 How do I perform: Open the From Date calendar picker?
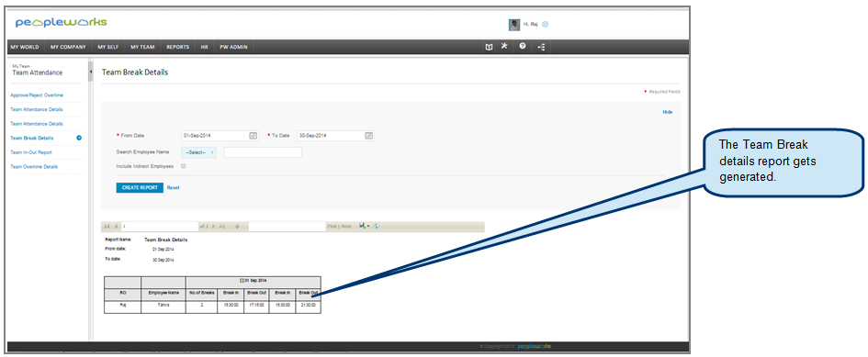click(x=253, y=136)
